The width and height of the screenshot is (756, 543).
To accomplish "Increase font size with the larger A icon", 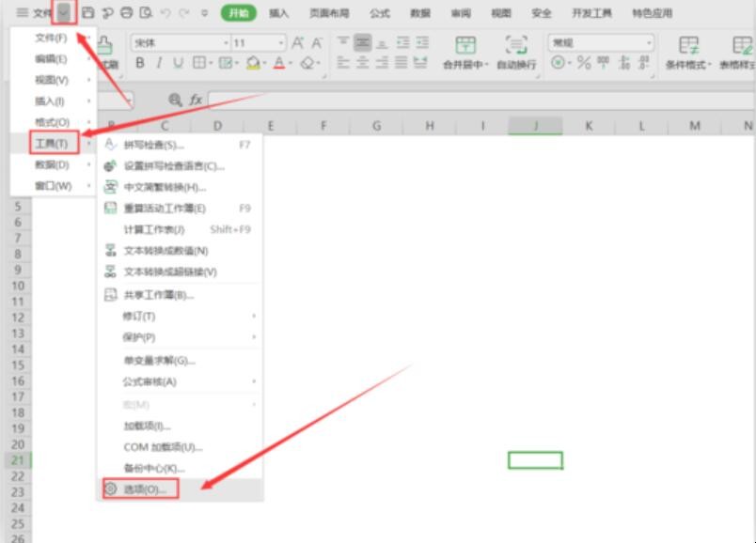I will click(298, 43).
